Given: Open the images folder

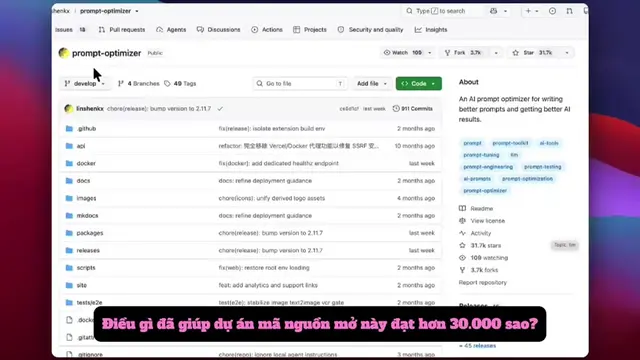Looking at the screenshot, I should pyautogui.click(x=86, y=198).
